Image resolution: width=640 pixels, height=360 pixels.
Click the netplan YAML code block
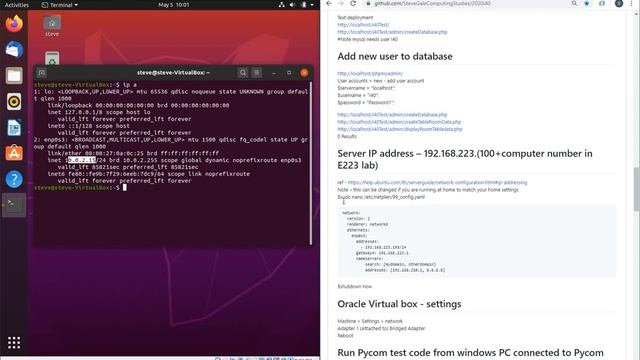(x=477, y=242)
